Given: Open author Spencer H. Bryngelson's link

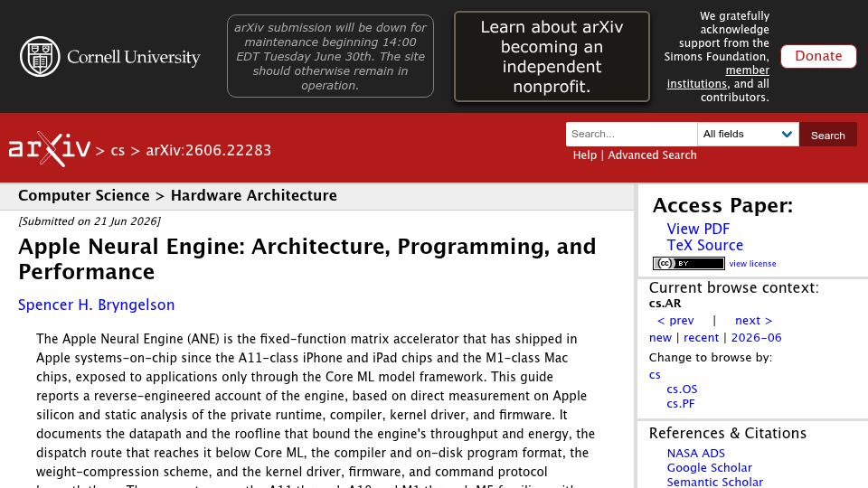Looking at the screenshot, I should point(97,305).
